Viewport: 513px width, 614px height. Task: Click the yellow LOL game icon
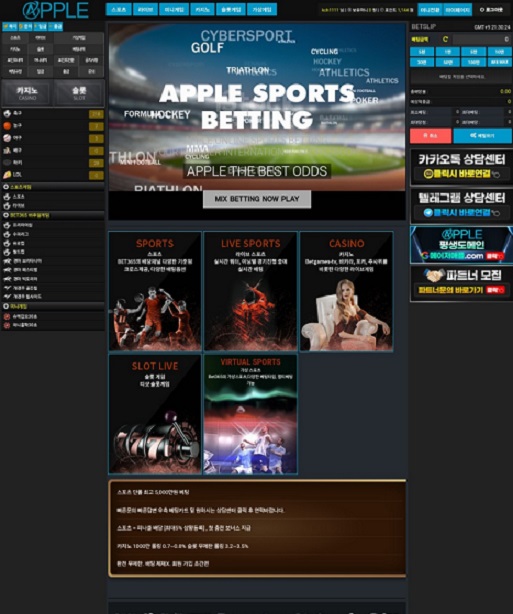pyautogui.click(x=7, y=174)
